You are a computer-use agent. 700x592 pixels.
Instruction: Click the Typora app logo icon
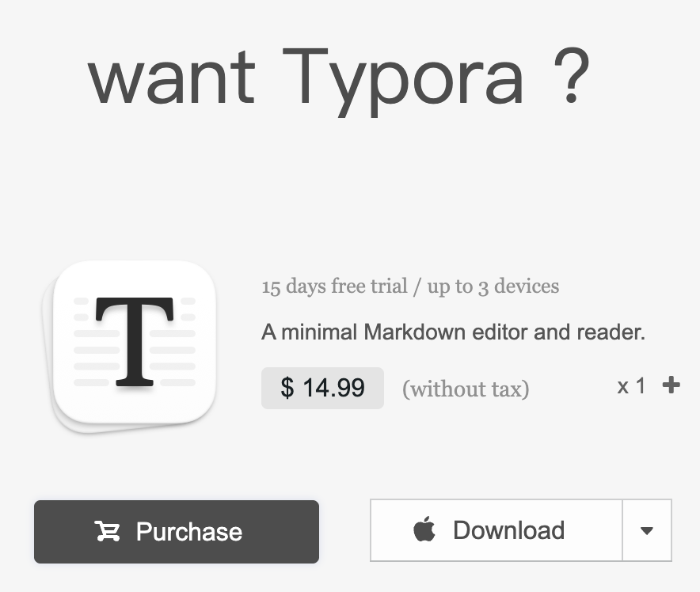134,346
